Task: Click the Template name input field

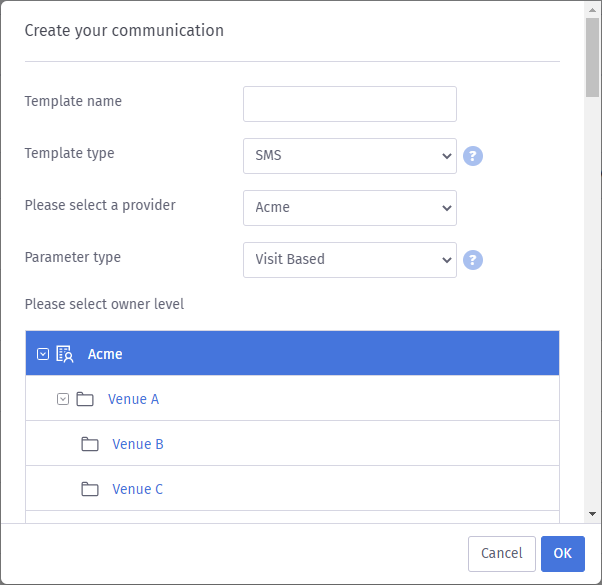Action: [349, 104]
